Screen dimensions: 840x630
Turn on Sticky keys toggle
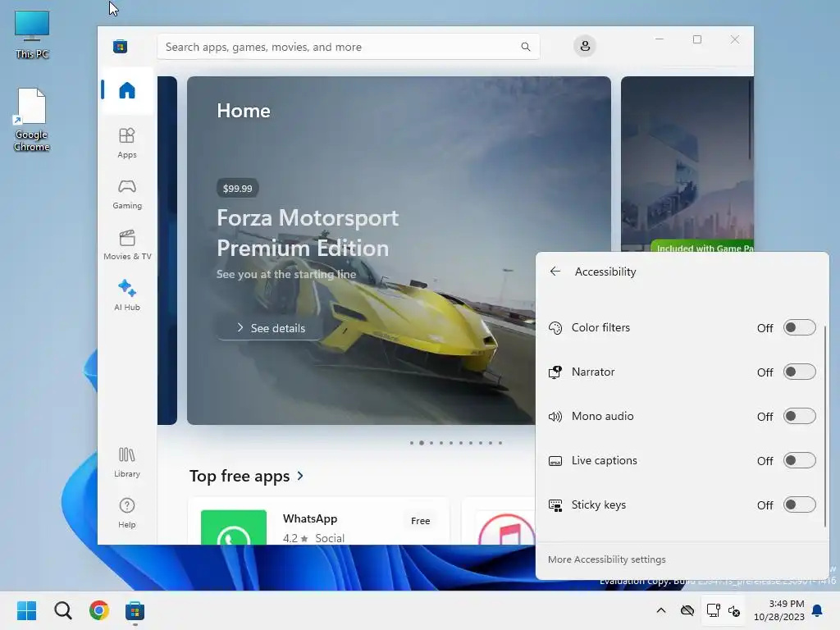pos(799,504)
